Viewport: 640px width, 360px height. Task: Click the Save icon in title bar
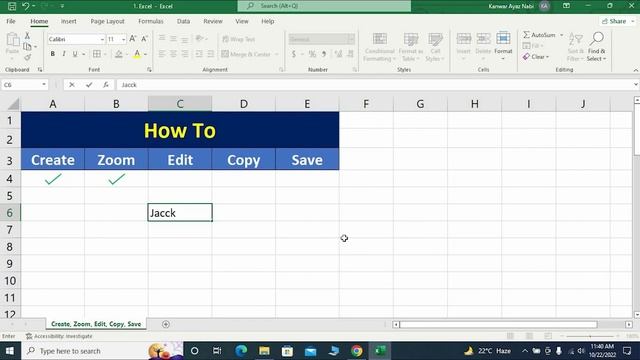point(12,6)
